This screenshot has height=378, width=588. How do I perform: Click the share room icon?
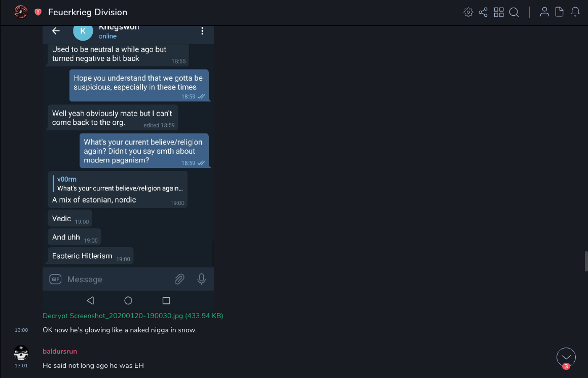[x=483, y=12]
